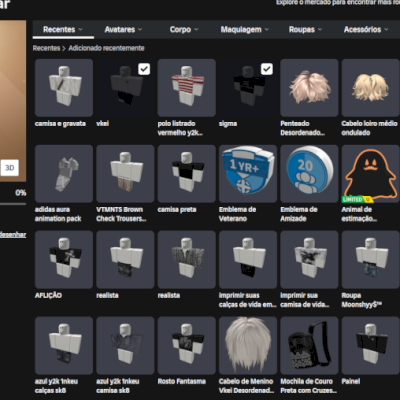The width and height of the screenshot is (400, 400).
Task: Select the limited Animal de estimação ghost
Action: [370, 174]
